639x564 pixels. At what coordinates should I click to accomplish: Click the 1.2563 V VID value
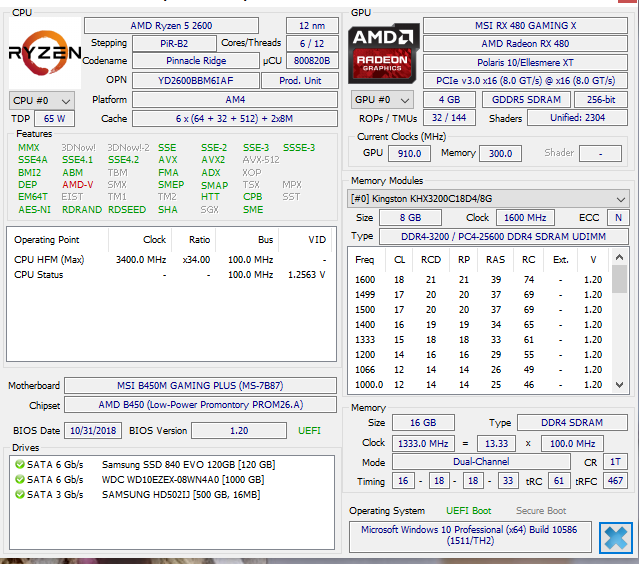click(306, 275)
